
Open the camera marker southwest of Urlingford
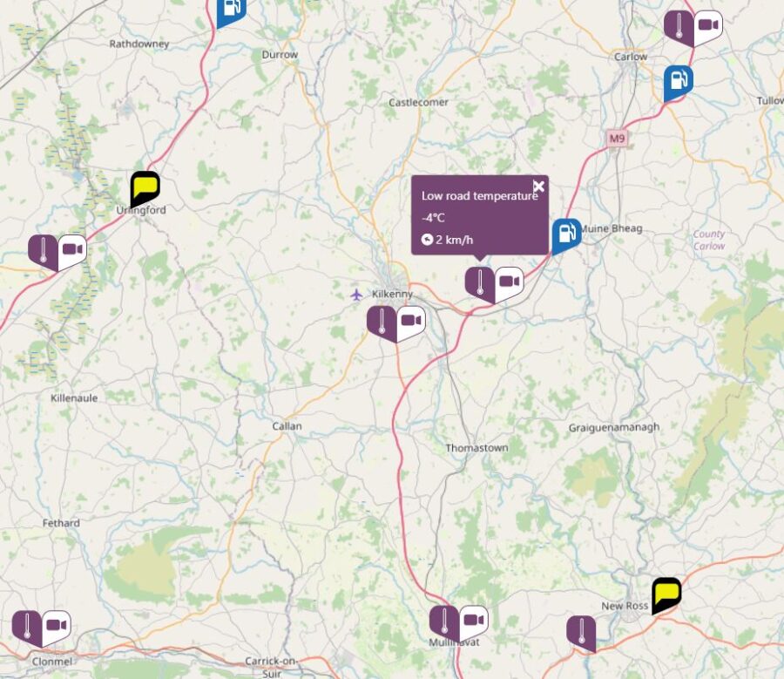pos(72,252)
